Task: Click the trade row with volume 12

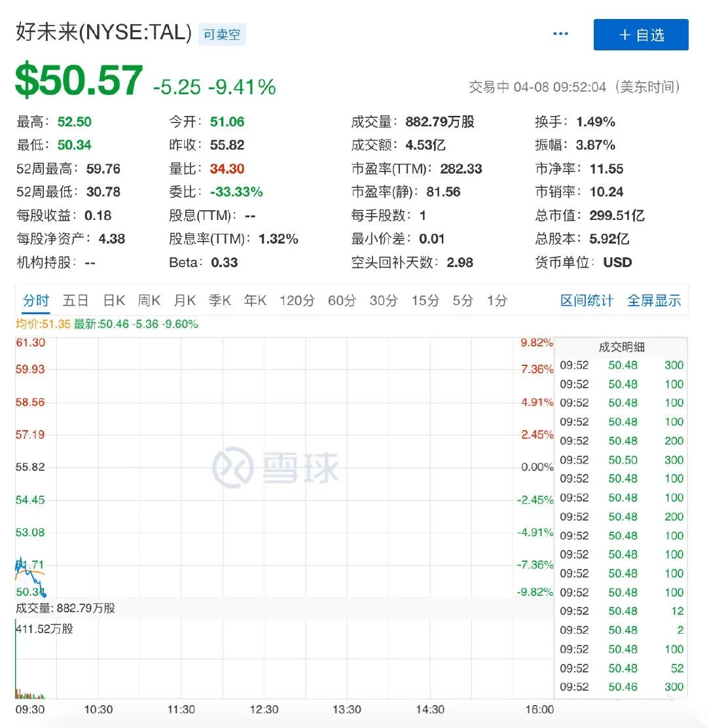Action: pos(621,611)
